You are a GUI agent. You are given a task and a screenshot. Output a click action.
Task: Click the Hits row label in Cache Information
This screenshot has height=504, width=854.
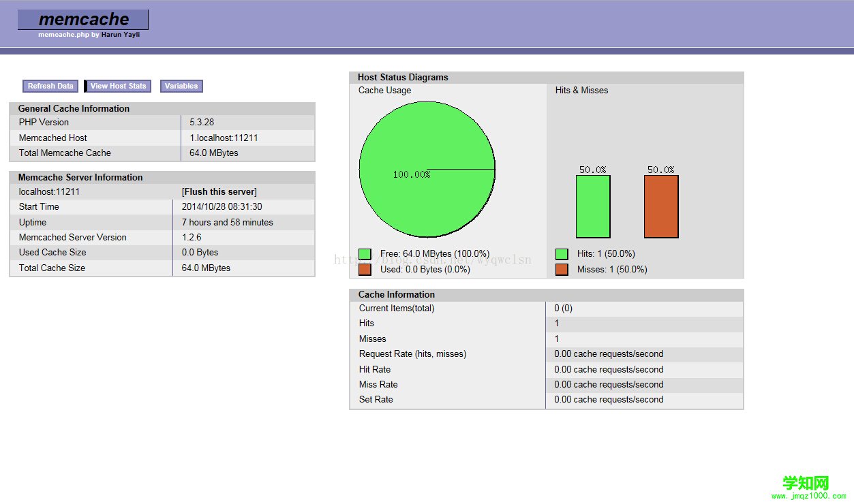pyautogui.click(x=367, y=324)
